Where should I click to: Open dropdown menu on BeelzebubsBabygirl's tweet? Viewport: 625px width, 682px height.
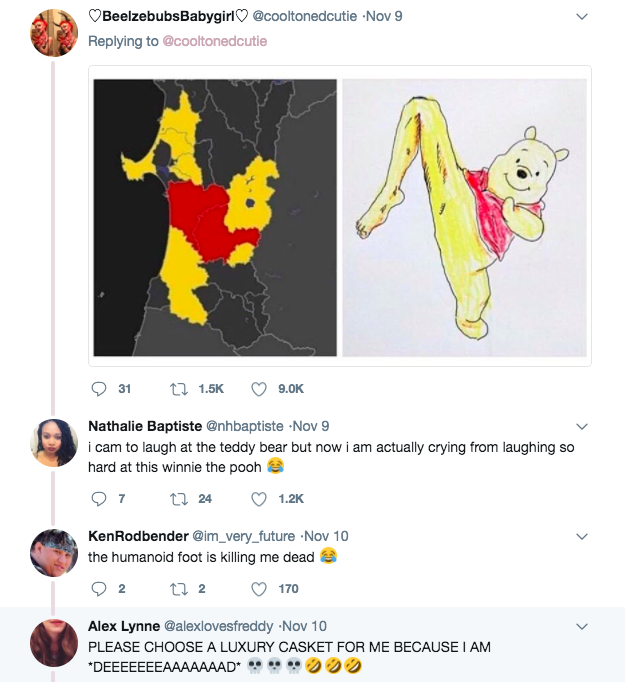(x=583, y=17)
